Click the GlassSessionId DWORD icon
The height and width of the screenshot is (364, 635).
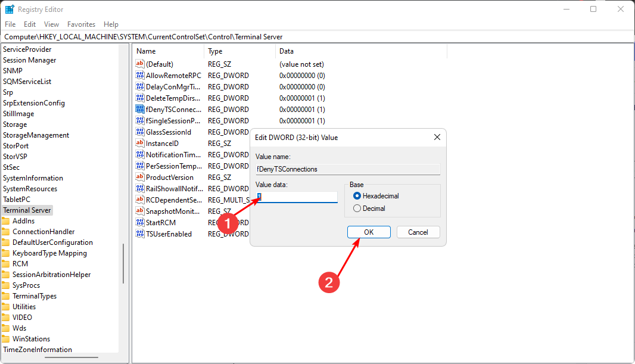(x=140, y=132)
